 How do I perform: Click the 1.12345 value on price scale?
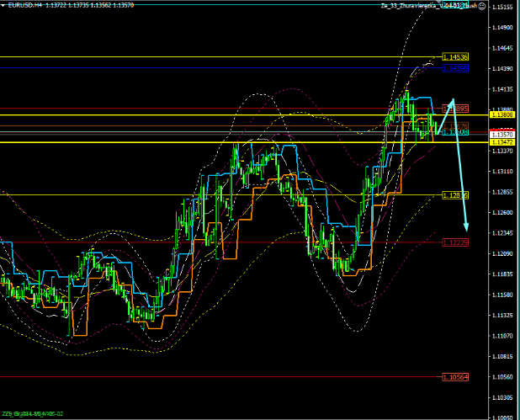[503, 233]
